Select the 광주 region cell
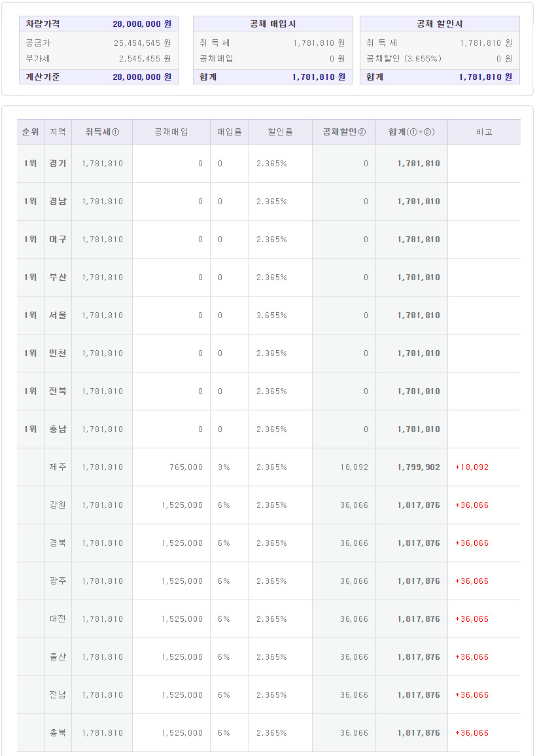This screenshot has height=756, width=537. coord(58,581)
